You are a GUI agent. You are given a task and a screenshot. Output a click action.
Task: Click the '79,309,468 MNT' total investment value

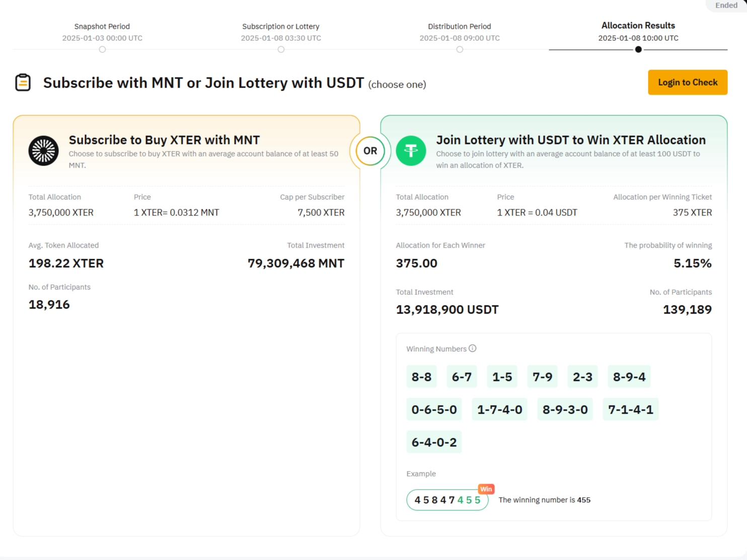(x=296, y=263)
